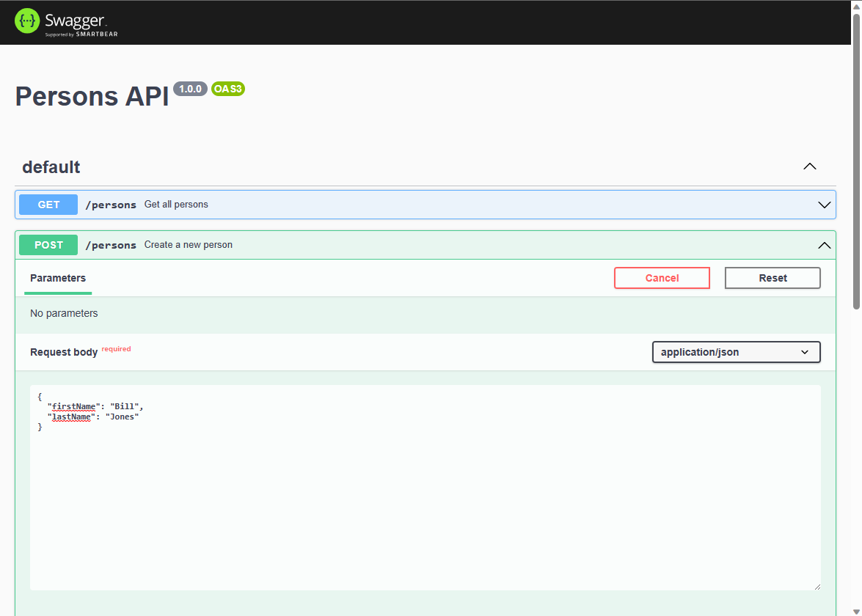Screen dimensions: 862x616
Task: Click the Create a new person summary text
Action: 189,245
